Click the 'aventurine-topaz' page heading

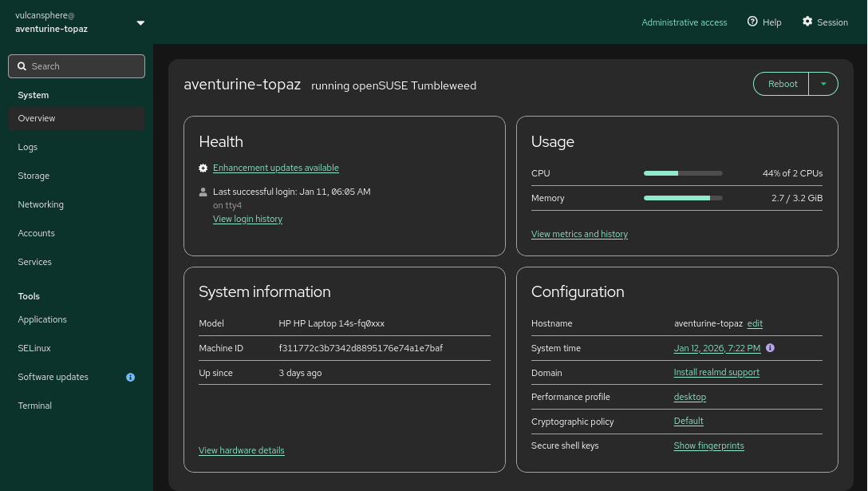[242, 85]
